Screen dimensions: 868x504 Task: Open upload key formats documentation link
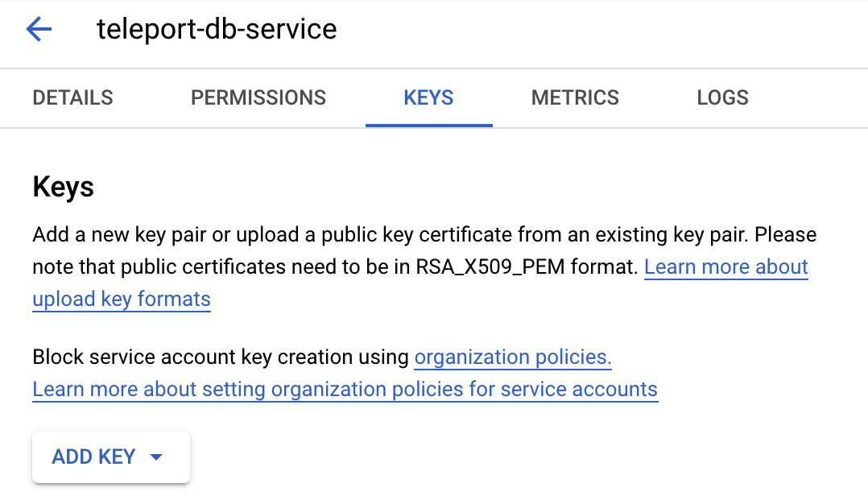click(x=121, y=299)
